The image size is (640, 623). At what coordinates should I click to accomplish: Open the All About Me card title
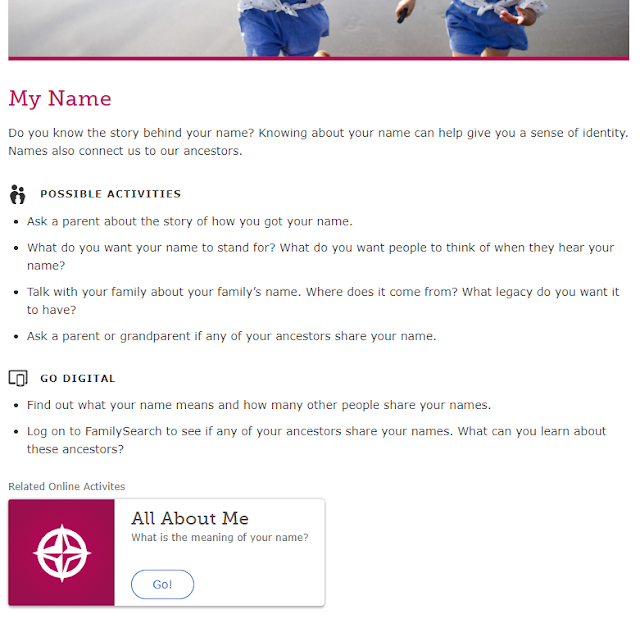pyautogui.click(x=189, y=518)
